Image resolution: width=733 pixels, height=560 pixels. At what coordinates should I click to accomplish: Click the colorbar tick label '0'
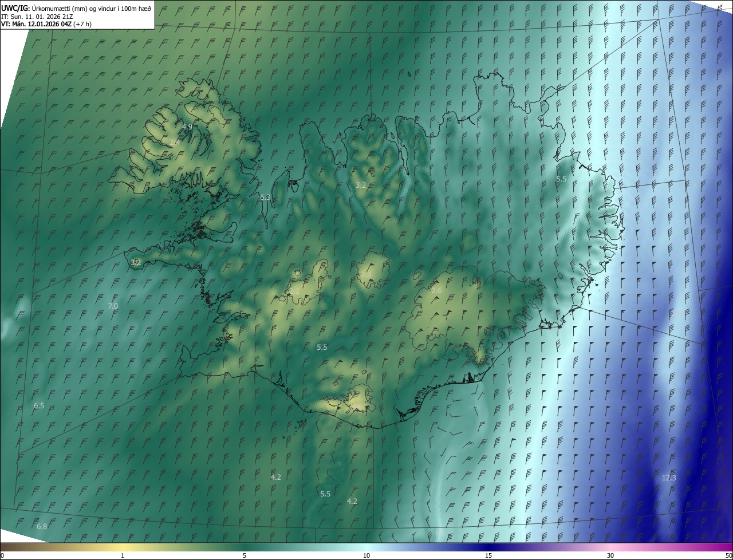pos(2,555)
